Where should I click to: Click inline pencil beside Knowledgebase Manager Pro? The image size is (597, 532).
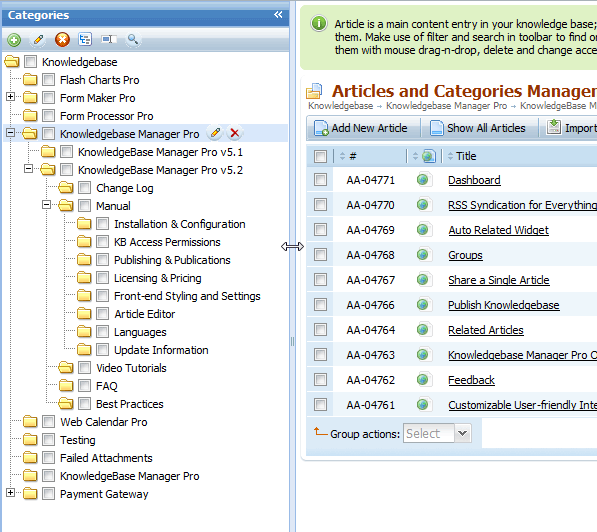[x=215, y=133]
